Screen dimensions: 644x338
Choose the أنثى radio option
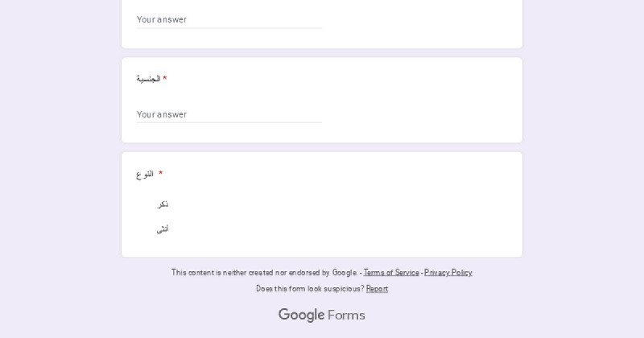click(x=163, y=229)
